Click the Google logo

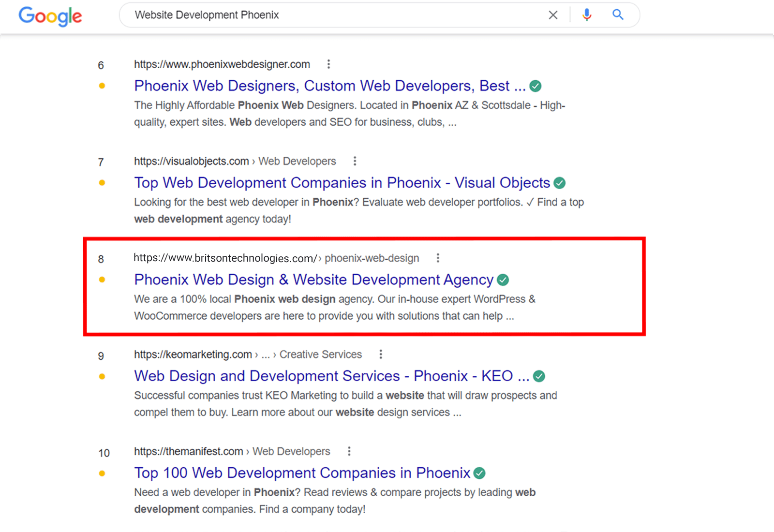[x=50, y=16]
